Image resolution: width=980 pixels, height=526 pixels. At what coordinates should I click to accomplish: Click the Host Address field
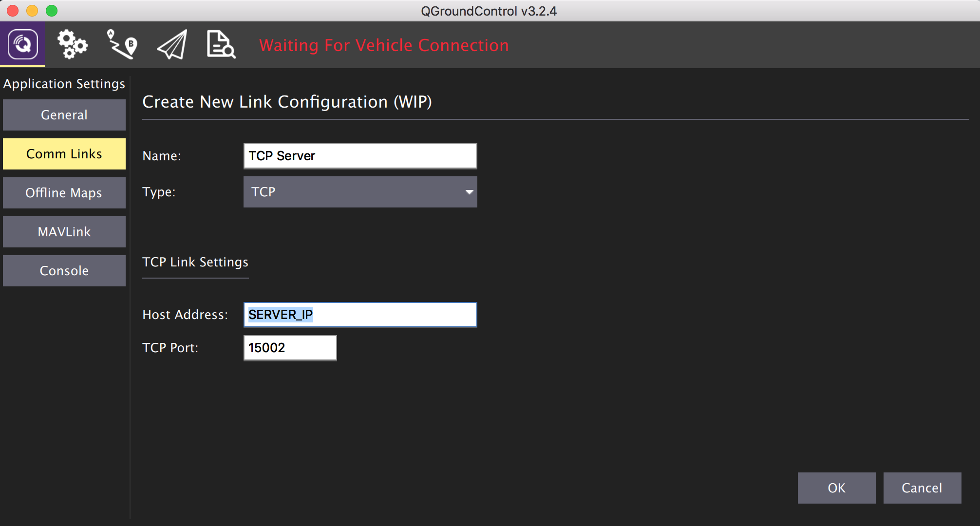[360, 315]
